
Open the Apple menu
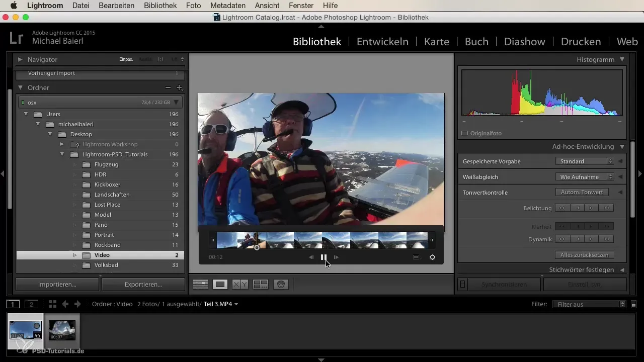pos(14,6)
